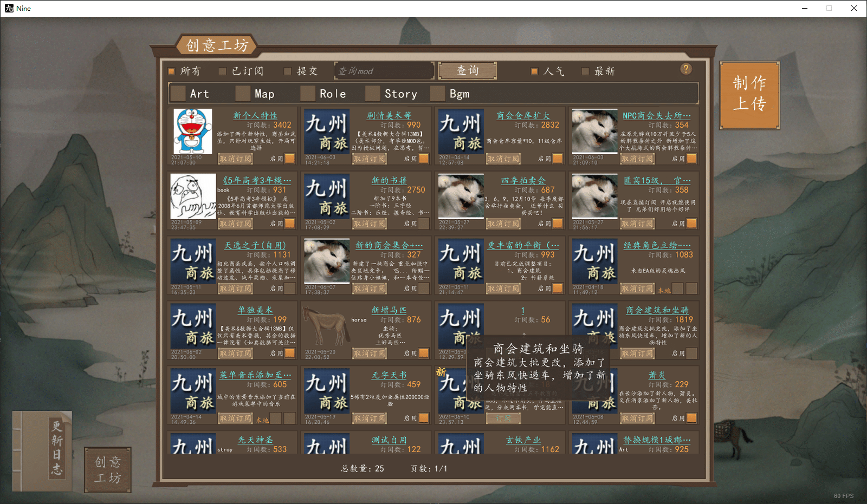This screenshot has height=504, width=867.
Task: Click 取消订阅 for 新的书籍 mod
Action: (370, 224)
